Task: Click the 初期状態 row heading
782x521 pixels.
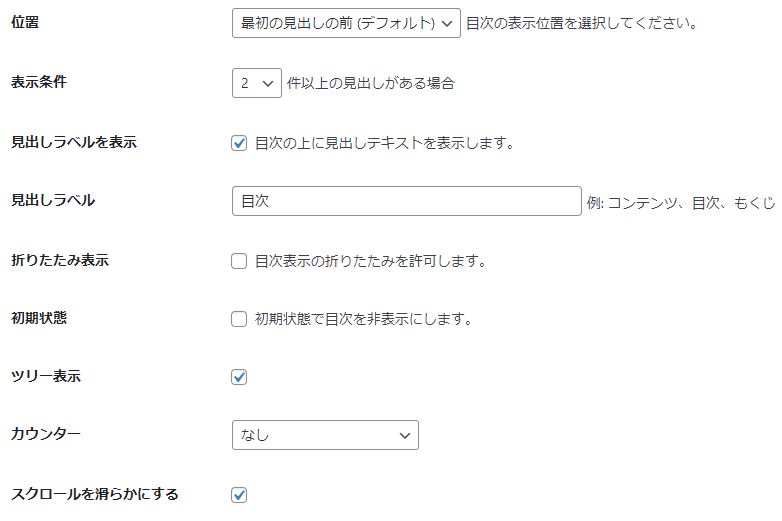Action: pos(38,318)
